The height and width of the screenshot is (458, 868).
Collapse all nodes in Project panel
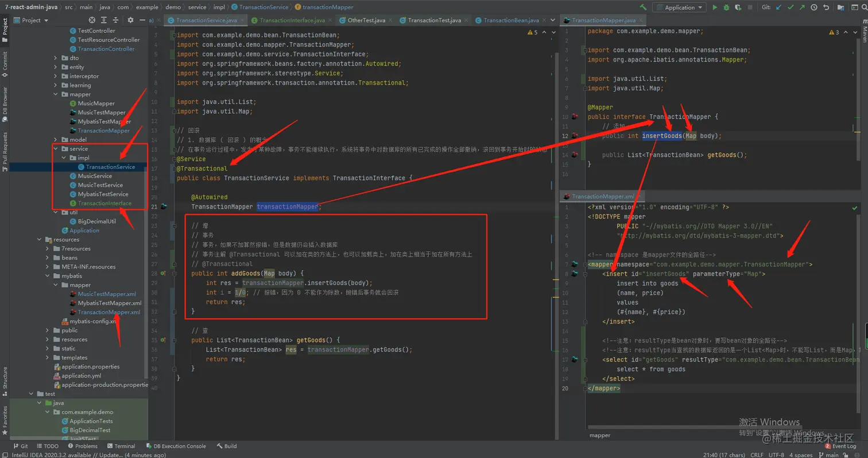tap(115, 20)
